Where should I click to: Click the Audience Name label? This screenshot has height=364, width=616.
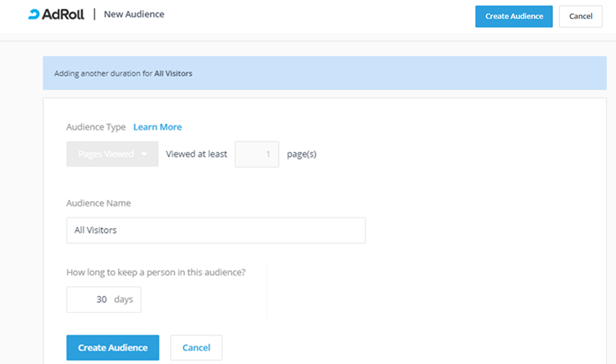[99, 203]
